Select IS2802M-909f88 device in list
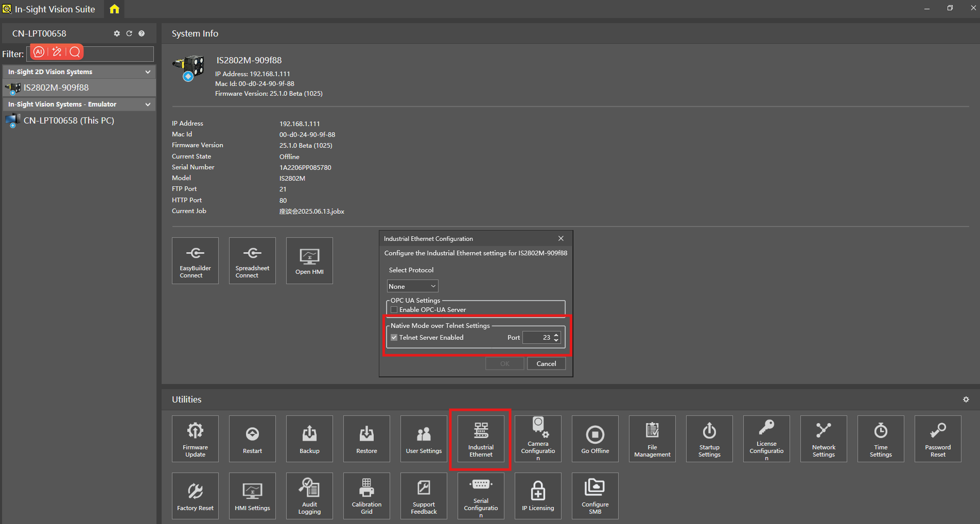This screenshot has height=524, width=980. [x=79, y=88]
